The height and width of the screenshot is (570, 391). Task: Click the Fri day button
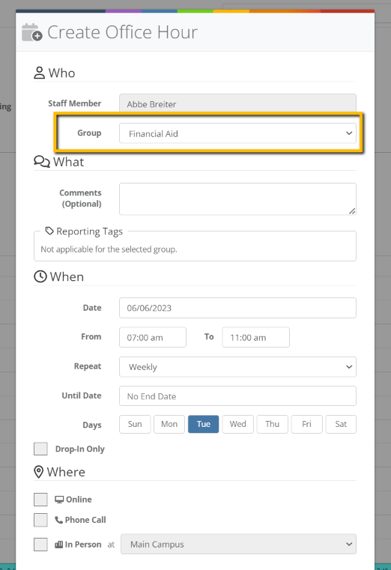coord(307,424)
